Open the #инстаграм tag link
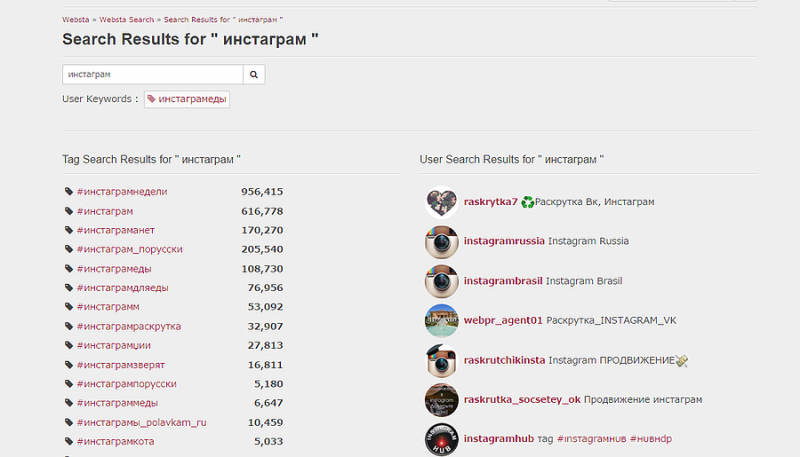 point(105,211)
